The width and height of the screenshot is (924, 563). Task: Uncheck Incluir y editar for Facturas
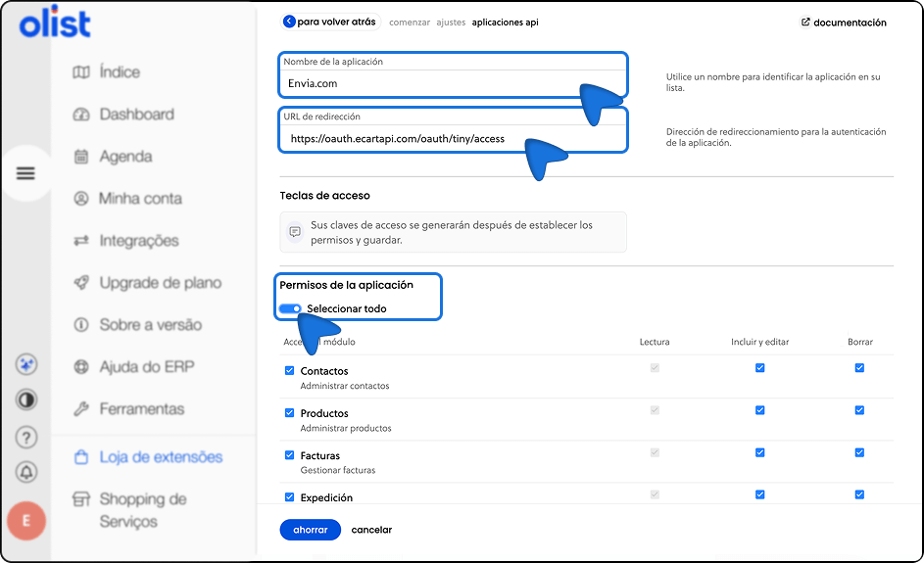(x=759, y=452)
